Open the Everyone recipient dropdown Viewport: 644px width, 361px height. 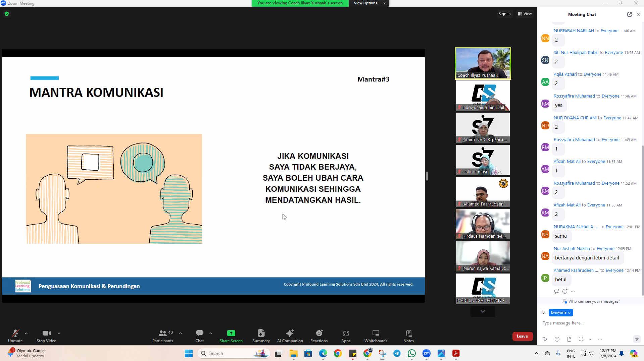(560, 312)
